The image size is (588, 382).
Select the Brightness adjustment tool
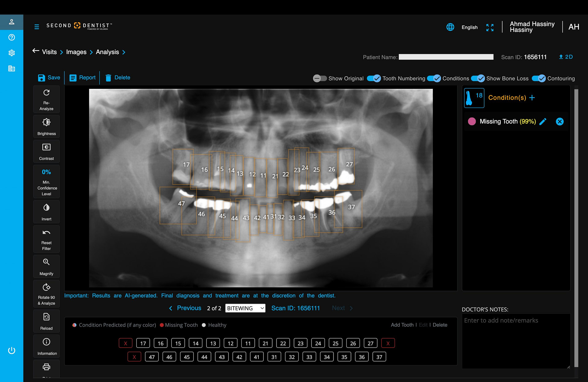click(x=46, y=126)
